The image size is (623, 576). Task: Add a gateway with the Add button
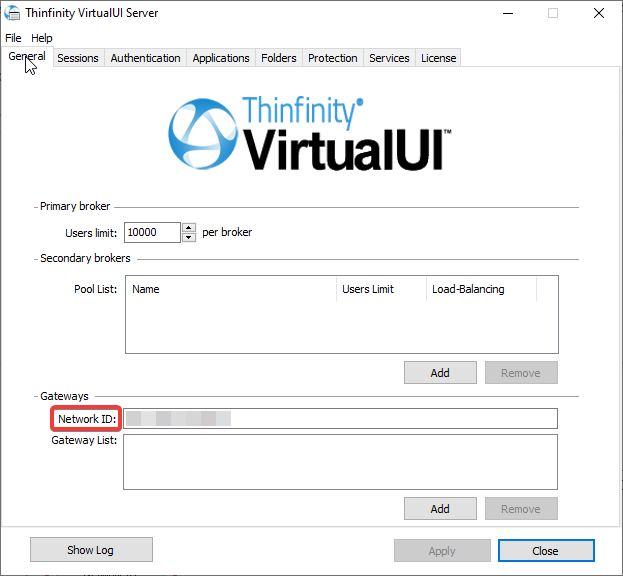(440, 508)
